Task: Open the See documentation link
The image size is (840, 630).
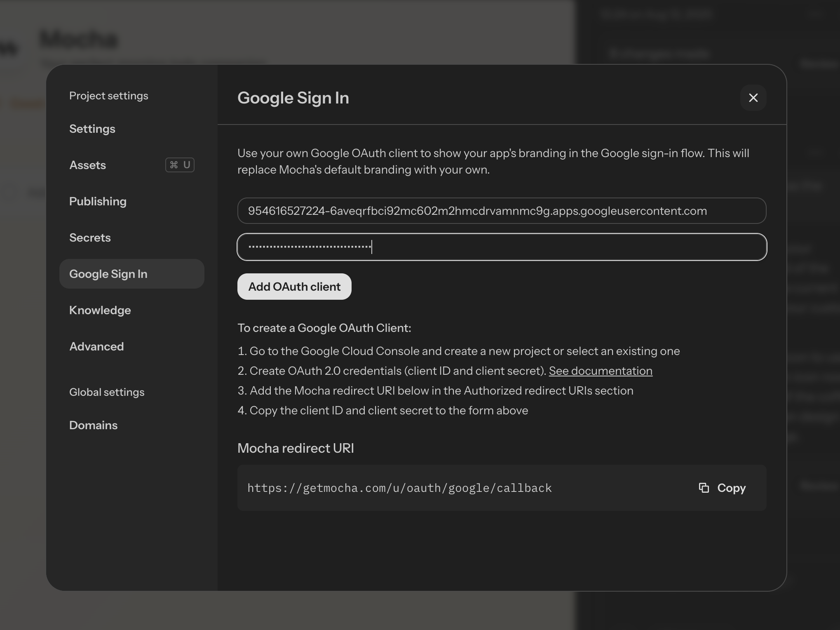Action: (600, 371)
